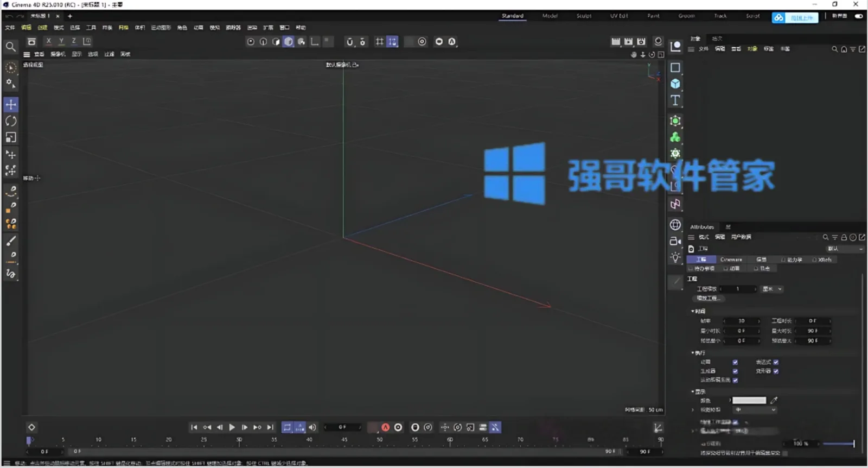
Task: Click first clapperboard render view icon
Action: tap(616, 41)
